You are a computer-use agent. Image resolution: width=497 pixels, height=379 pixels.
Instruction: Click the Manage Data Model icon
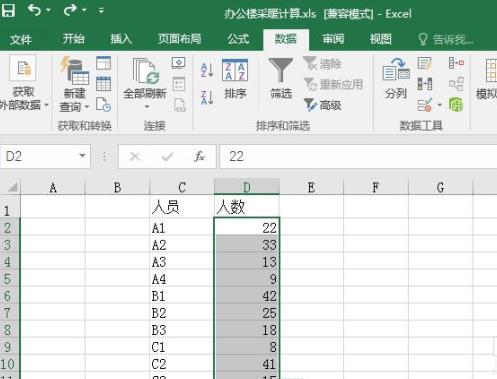tap(456, 105)
